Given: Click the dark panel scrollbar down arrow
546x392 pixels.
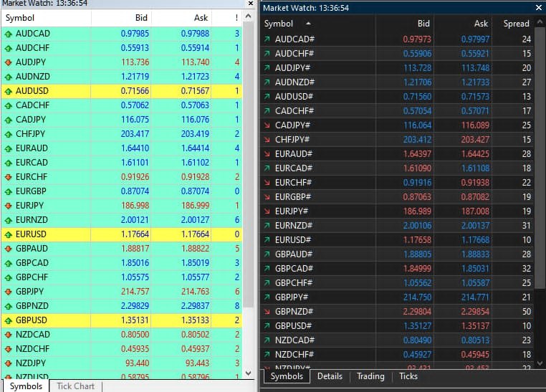Looking at the screenshot, I should click(x=540, y=363).
